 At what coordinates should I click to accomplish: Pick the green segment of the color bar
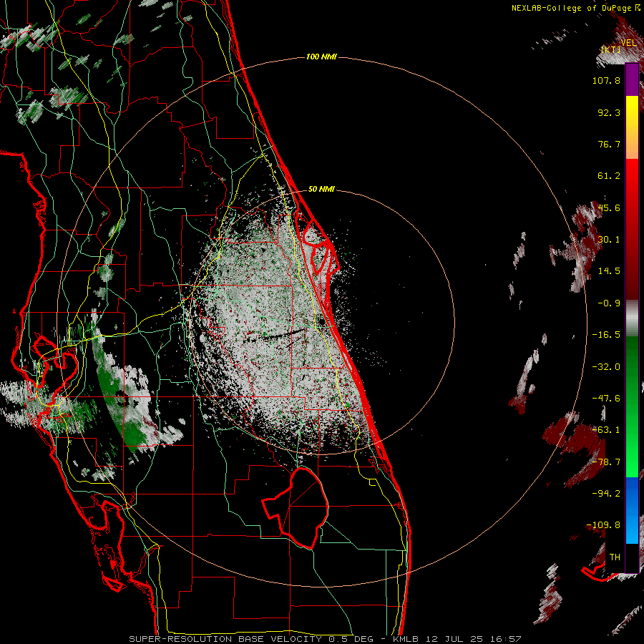pos(632,406)
